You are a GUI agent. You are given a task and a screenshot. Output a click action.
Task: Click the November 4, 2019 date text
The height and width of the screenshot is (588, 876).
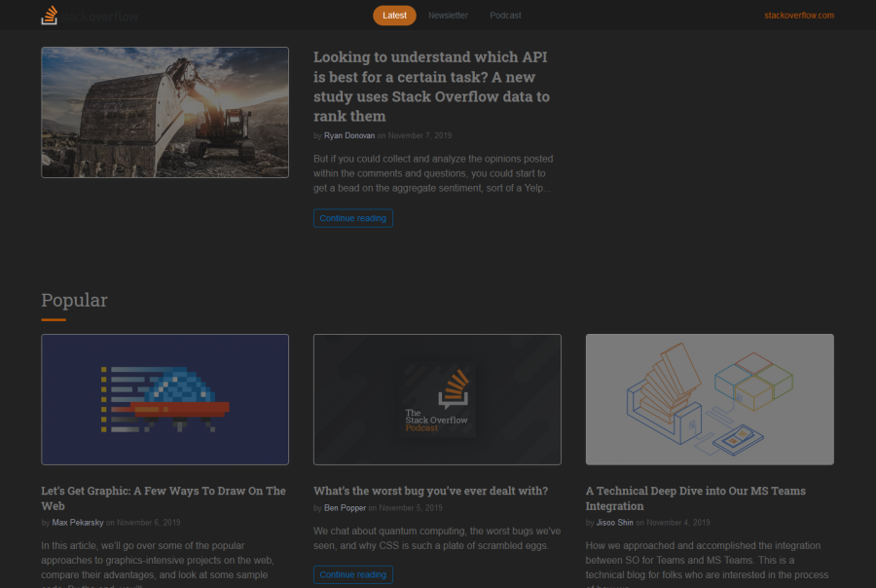click(678, 523)
